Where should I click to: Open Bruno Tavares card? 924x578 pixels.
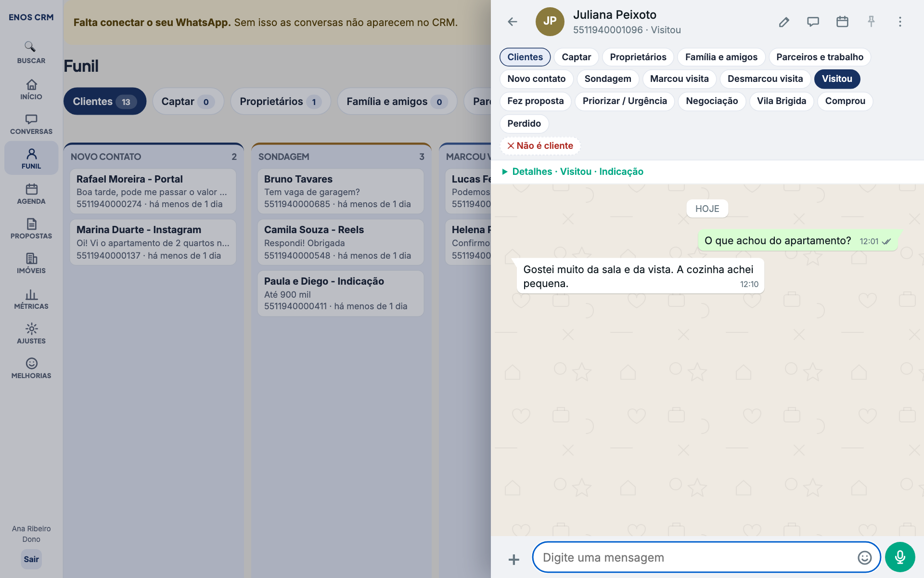coord(341,191)
